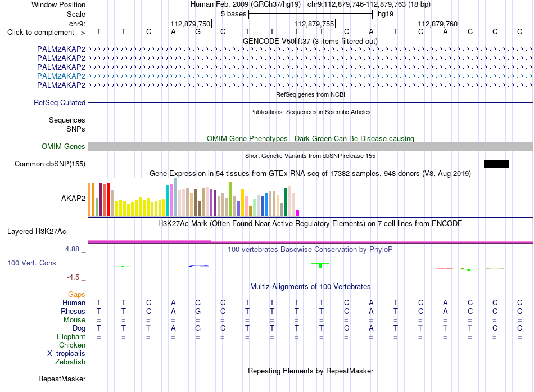Open the Layered H3K27Ac track label
This screenshot has width=534, height=392.
coord(37,232)
